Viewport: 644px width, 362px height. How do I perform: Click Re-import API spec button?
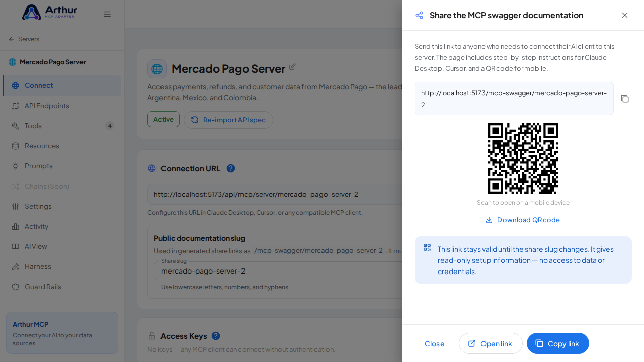(228, 120)
